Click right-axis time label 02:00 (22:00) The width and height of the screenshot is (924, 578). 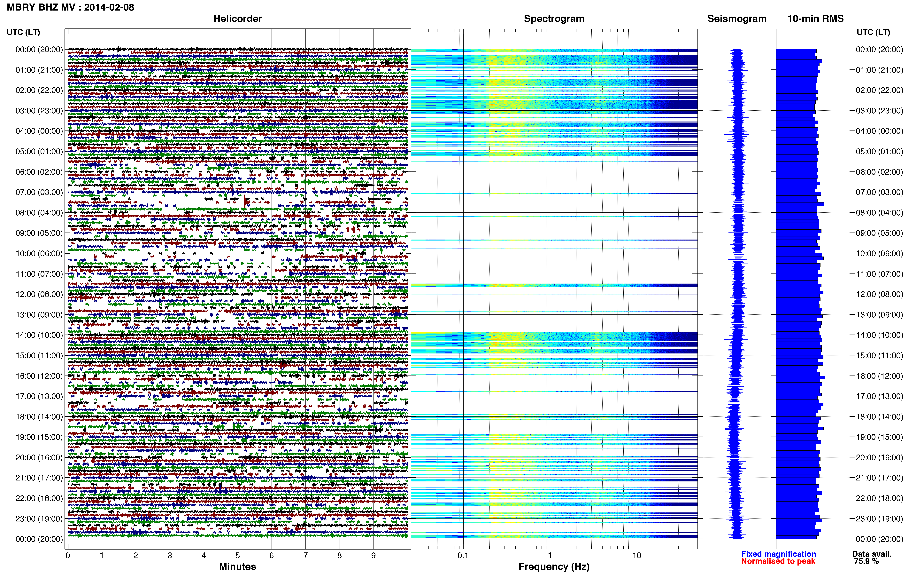879,90
